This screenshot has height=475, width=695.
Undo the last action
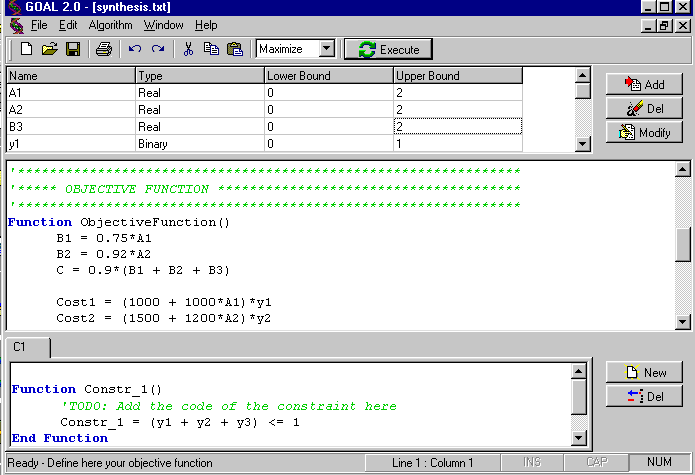(x=135, y=49)
